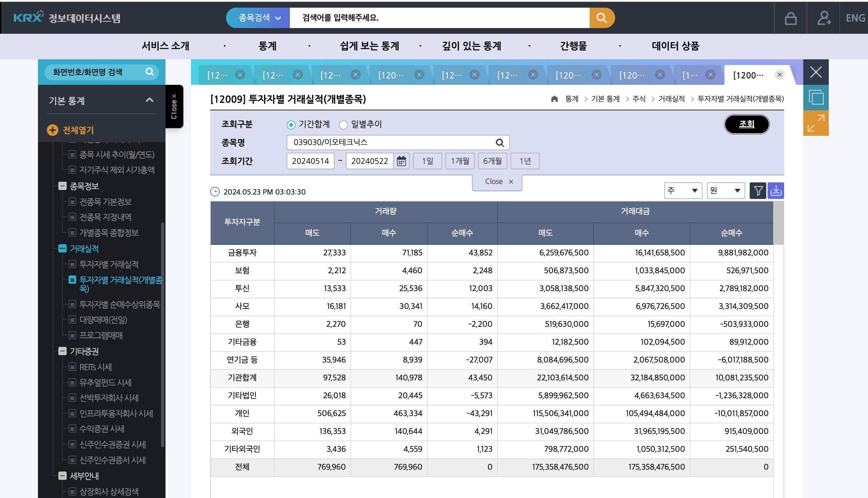Image resolution: width=868 pixels, height=498 pixels.
Task: Toggle fullscreen with orange expand icon
Action: tap(816, 123)
